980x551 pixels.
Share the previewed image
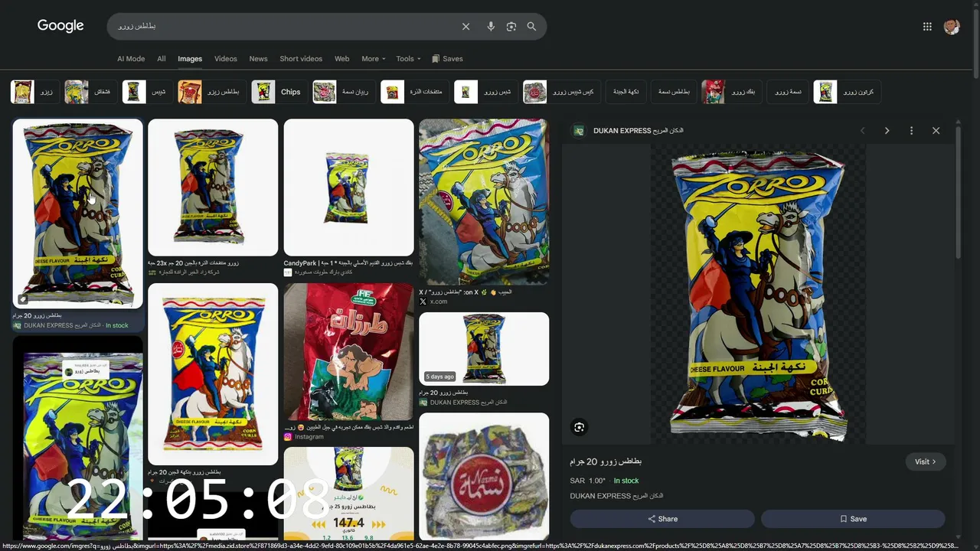click(662, 519)
